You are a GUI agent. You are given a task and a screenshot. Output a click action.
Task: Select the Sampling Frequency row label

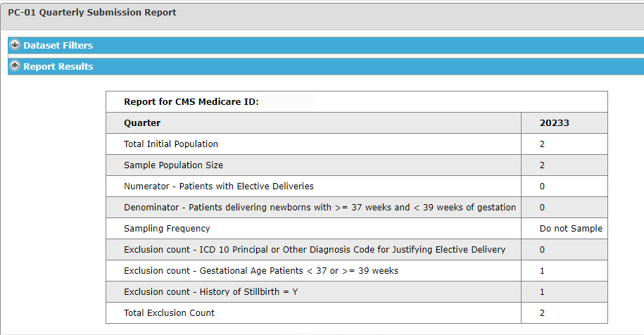coord(167,229)
